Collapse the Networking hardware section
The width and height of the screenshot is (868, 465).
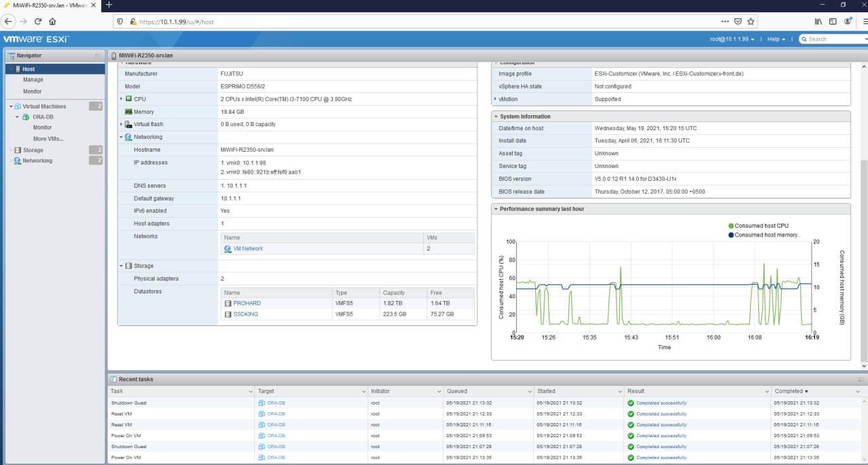[x=121, y=137]
